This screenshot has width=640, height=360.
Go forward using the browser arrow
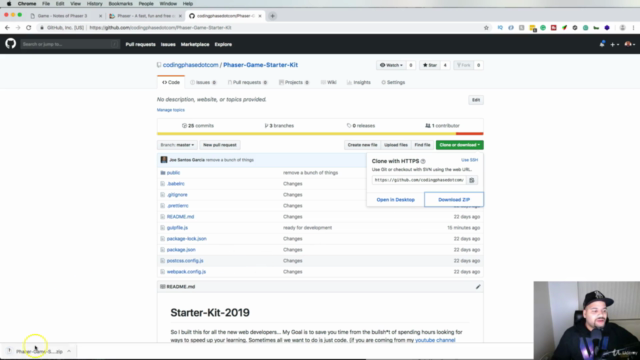click(18, 28)
